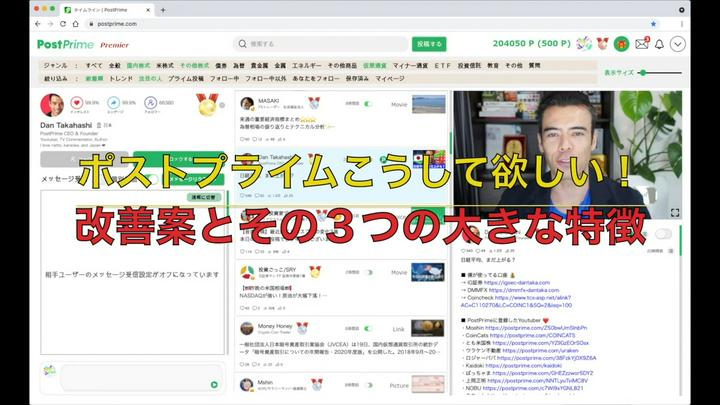Click the sticker icon beside the message input

pos(50,370)
